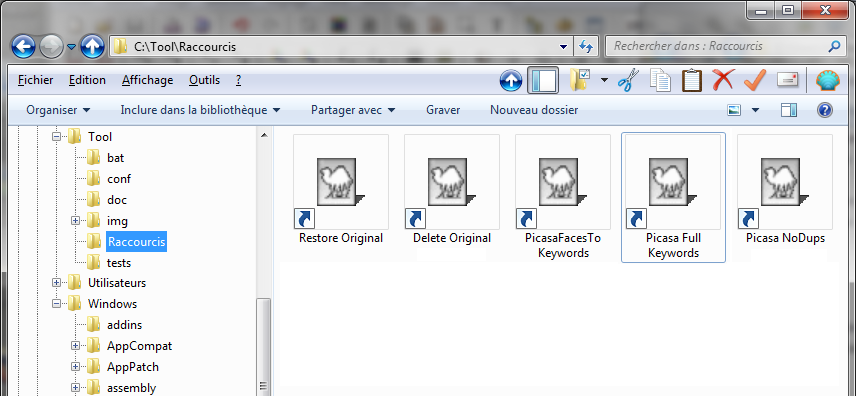Select the Utilisateurs folder in tree
This screenshot has height=396, width=856.
pos(117,283)
